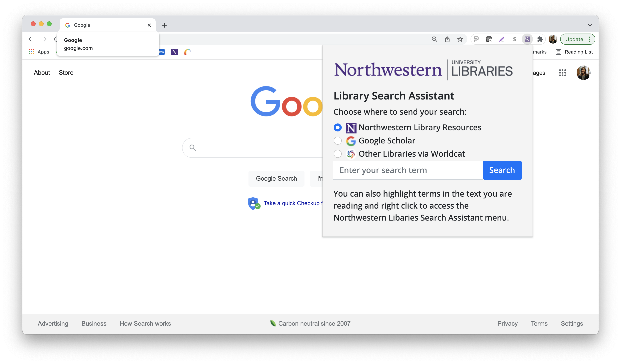Open the Northwestern N bookmark
The image size is (621, 364).
click(x=174, y=52)
